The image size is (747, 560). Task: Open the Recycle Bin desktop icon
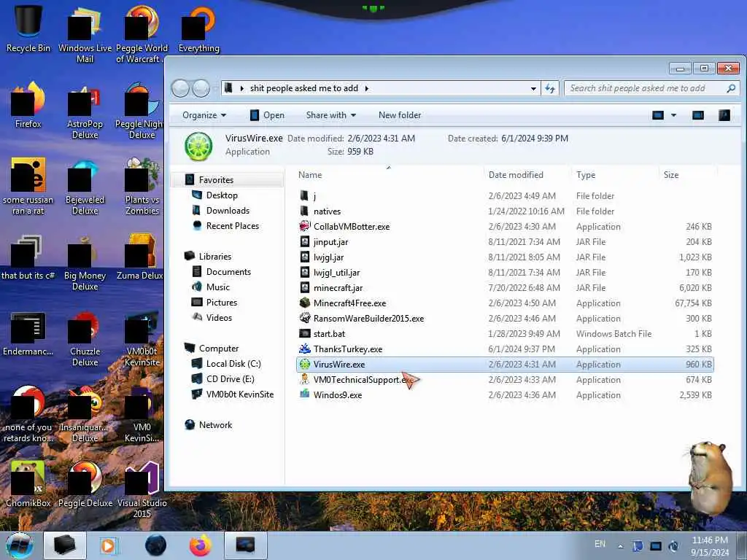pyautogui.click(x=28, y=28)
